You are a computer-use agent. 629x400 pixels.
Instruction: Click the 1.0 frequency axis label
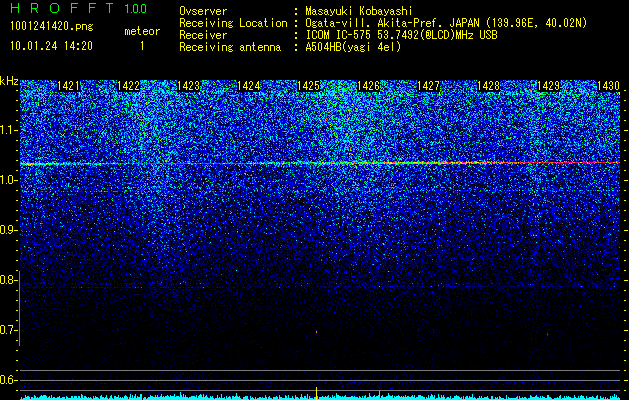click(x=8, y=180)
